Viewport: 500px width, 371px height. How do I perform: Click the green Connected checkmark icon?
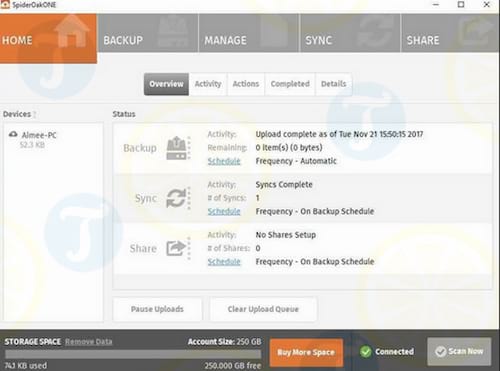click(x=366, y=352)
